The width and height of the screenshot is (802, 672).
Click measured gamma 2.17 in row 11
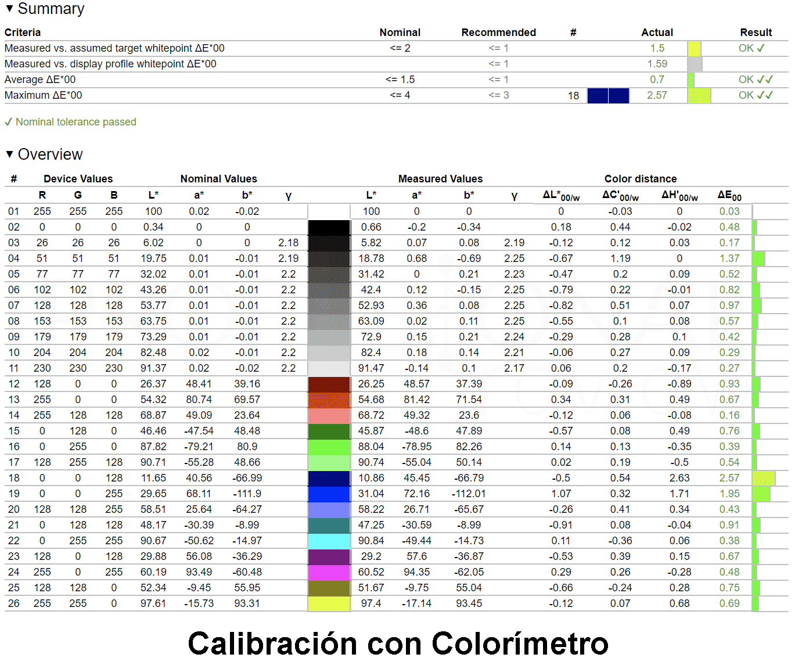514,368
